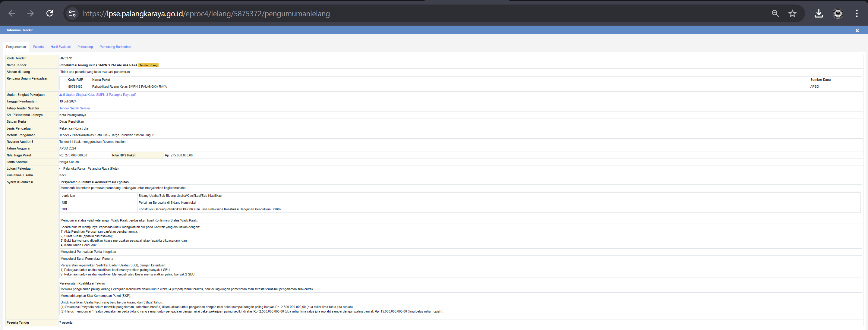Download the Uraian Singkat Kelas SMPN 3 PDF
Image resolution: width=868 pixels, height=330 pixels.
click(x=100, y=95)
